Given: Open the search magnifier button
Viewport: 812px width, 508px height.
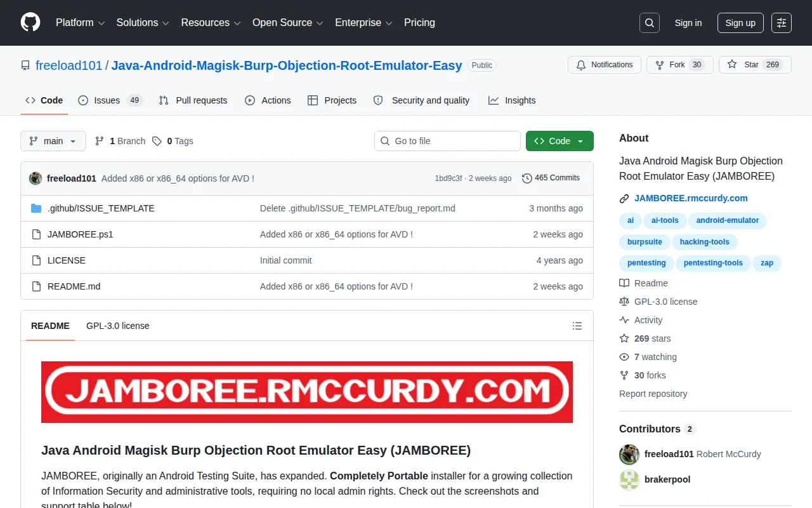Looking at the screenshot, I should click(650, 23).
